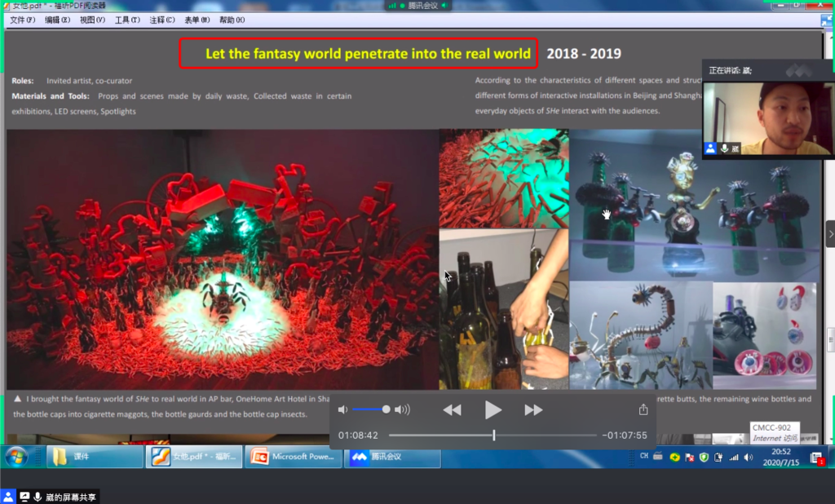Set volume to maximum with loud speaker icon
The image size is (835, 504).
coord(403,409)
